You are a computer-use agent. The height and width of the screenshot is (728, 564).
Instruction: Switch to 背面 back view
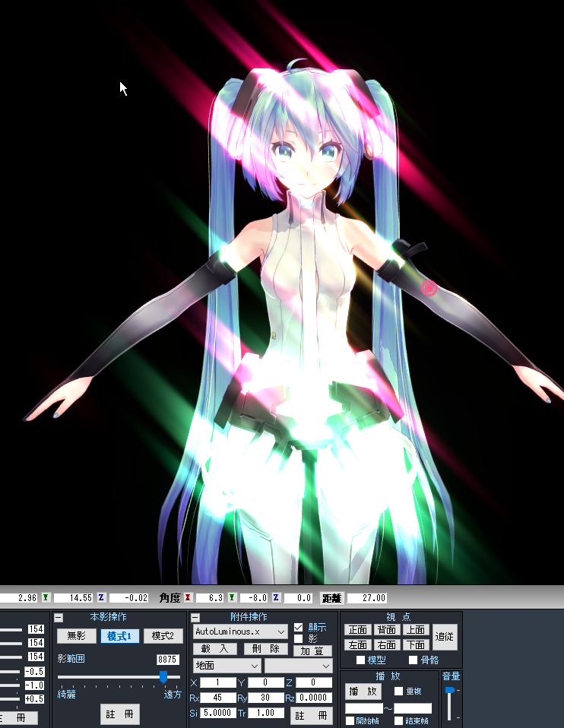[x=387, y=629]
